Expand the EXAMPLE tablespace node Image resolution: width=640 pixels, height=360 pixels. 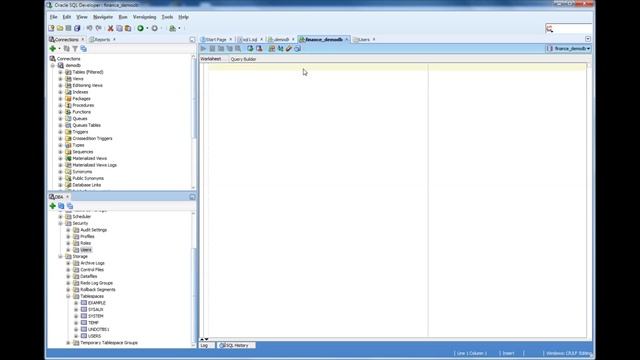[x=76, y=303]
